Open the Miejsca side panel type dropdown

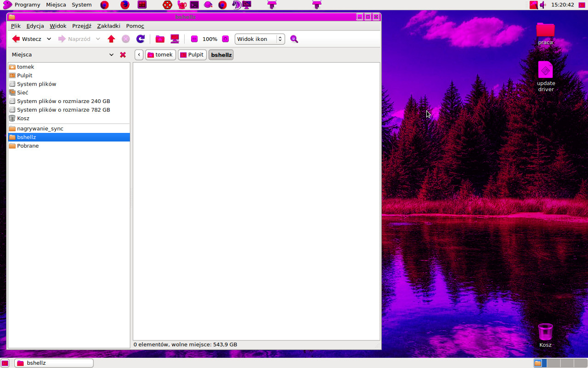point(111,55)
